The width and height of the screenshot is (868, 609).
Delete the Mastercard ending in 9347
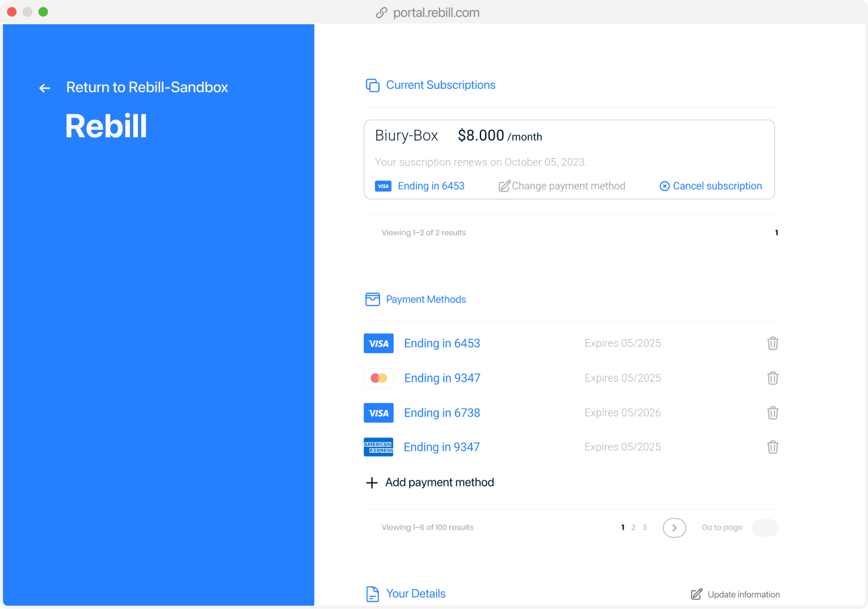point(772,378)
